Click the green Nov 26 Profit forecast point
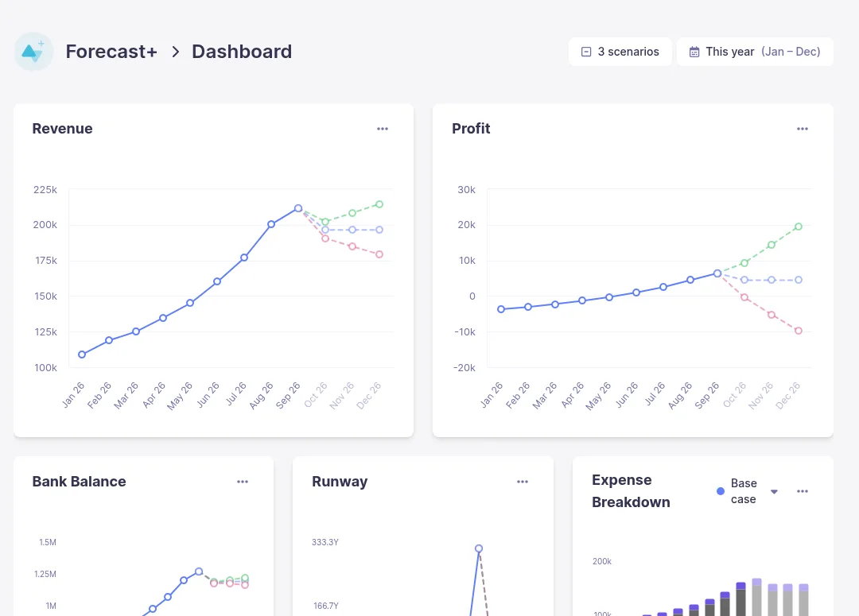 [x=772, y=245]
